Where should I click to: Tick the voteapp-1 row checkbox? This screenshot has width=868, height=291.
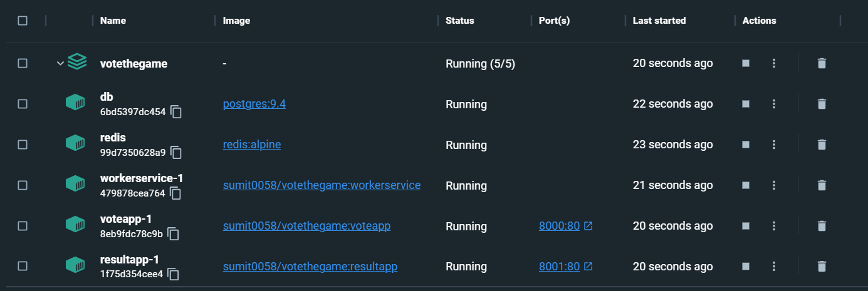click(23, 226)
